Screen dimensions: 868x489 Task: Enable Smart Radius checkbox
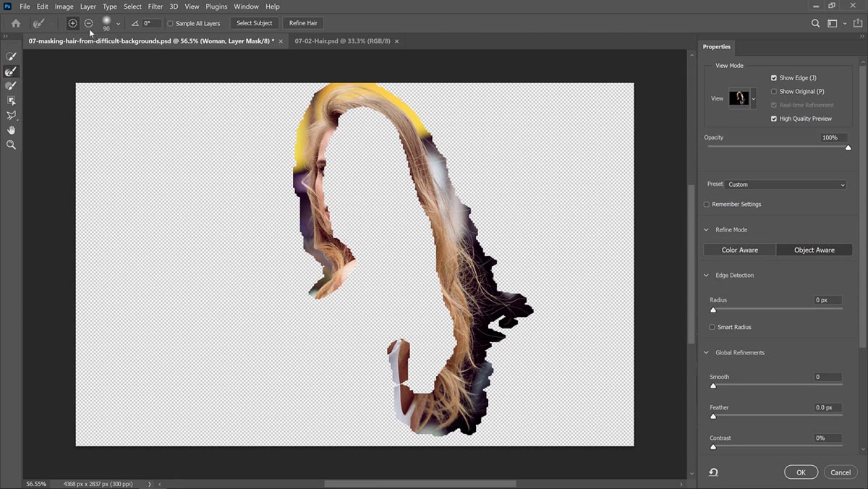click(712, 327)
